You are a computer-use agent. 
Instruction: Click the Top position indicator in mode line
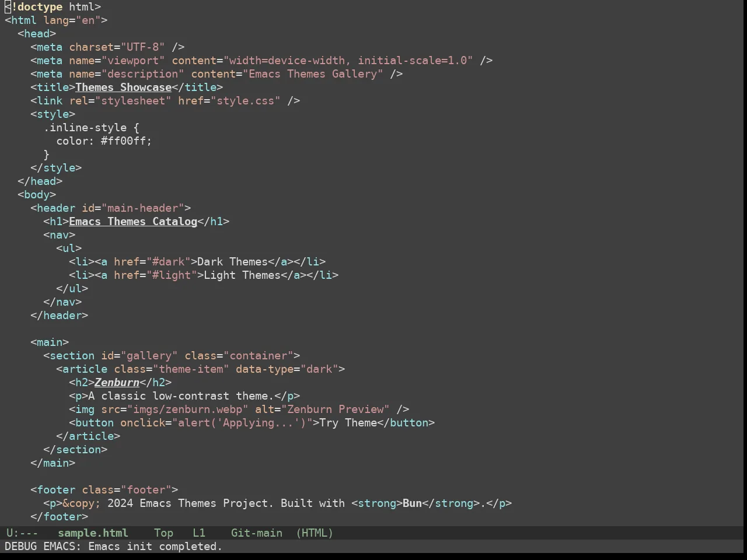pyautogui.click(x=163, y=533)
